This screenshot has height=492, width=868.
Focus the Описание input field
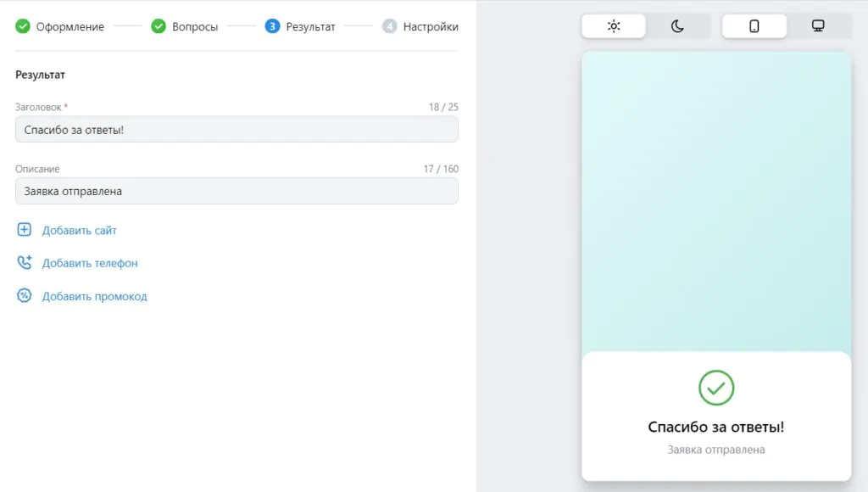tap(236, 191)
